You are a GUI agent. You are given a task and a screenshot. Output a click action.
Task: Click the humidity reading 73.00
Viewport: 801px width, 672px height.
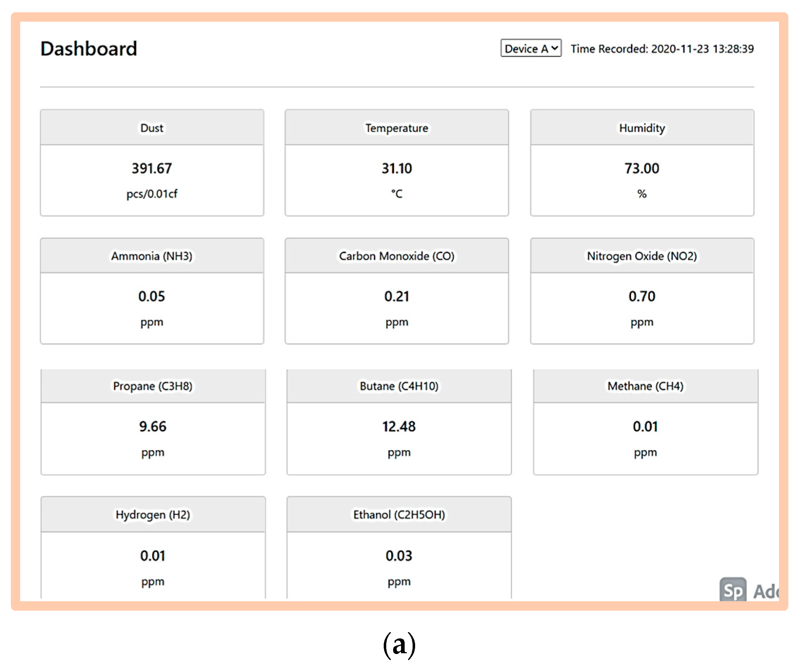pyautogui.click(x=641, y=168)
